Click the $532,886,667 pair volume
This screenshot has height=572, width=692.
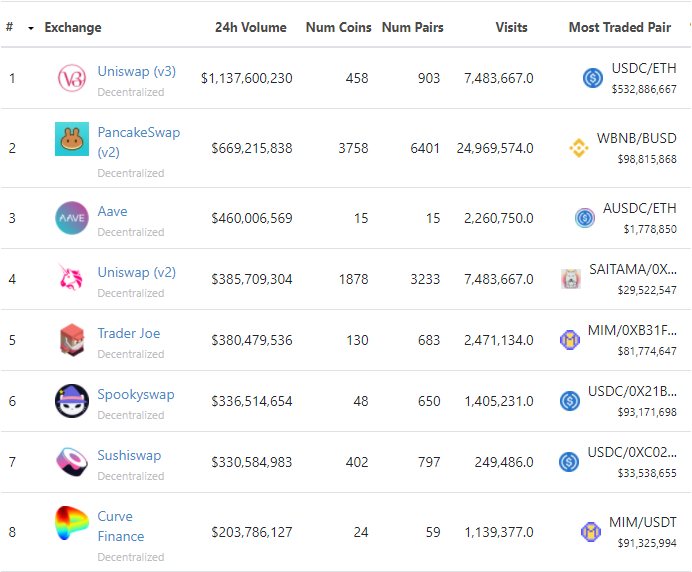644,89
